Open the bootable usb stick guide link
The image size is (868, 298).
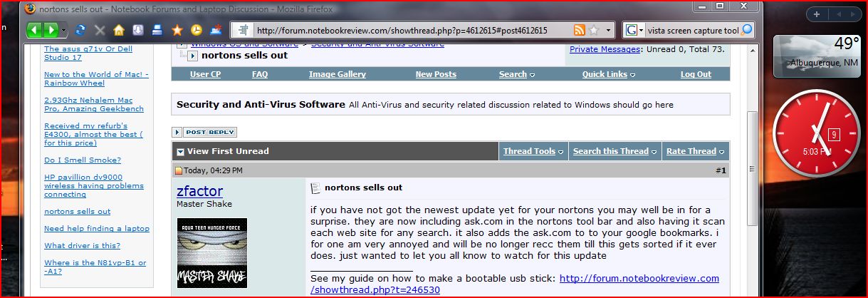click(515, 284)
